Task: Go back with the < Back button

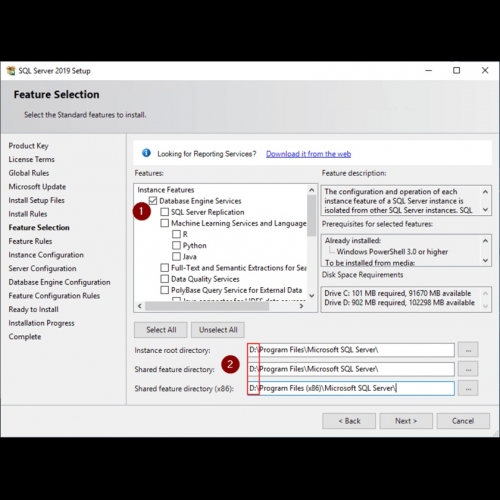Action: 349,421
